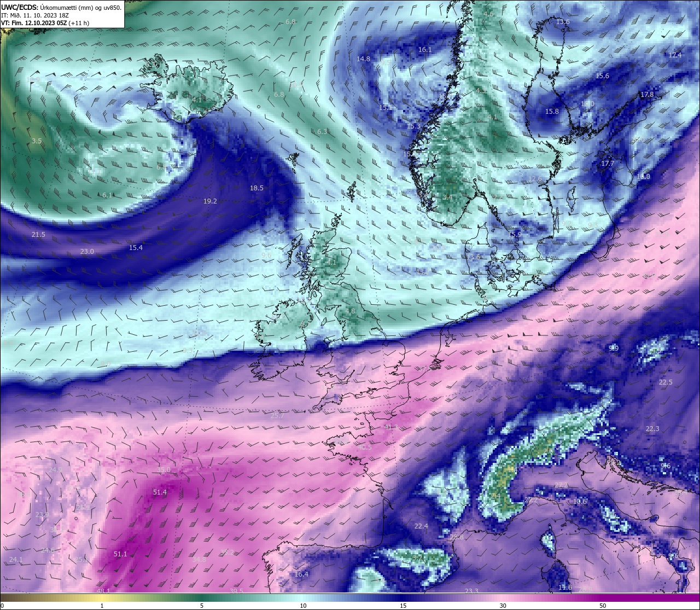Select the 14.8 value label
This screenshot has width=700, height=610.
(363, 59)
